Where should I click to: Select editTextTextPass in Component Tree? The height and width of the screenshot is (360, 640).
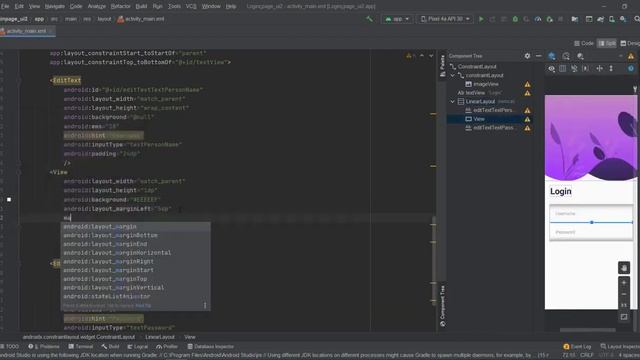click(x=489, y=128)
